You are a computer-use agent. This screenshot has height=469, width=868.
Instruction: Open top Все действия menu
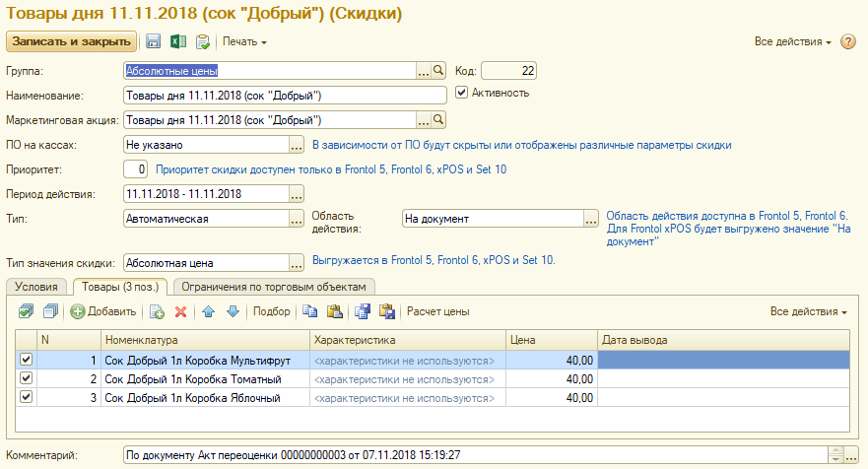792,41
